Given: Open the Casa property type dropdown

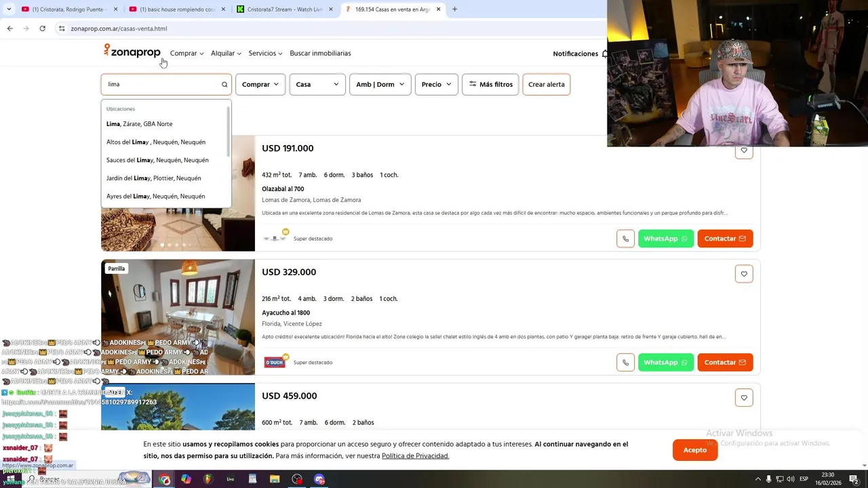Looking at the screenshot, I should tap(317, 84).
